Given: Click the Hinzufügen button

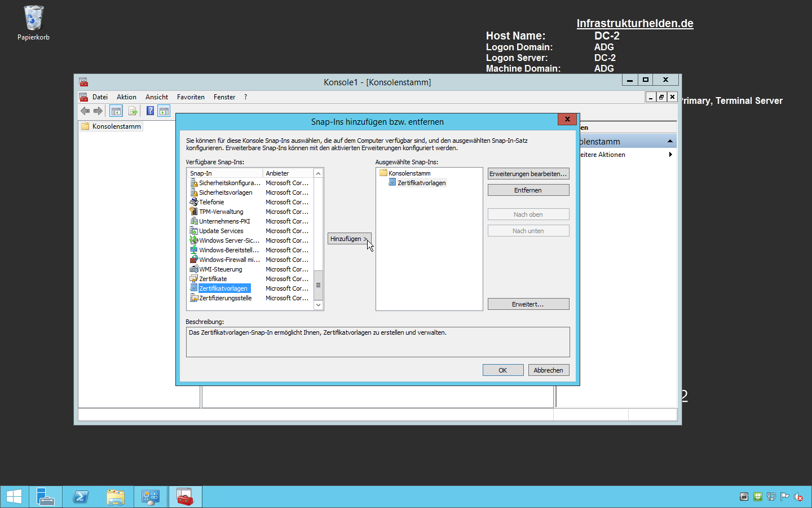Looking at the screenshot, I should pyautogui.click(x=349, y=239).
